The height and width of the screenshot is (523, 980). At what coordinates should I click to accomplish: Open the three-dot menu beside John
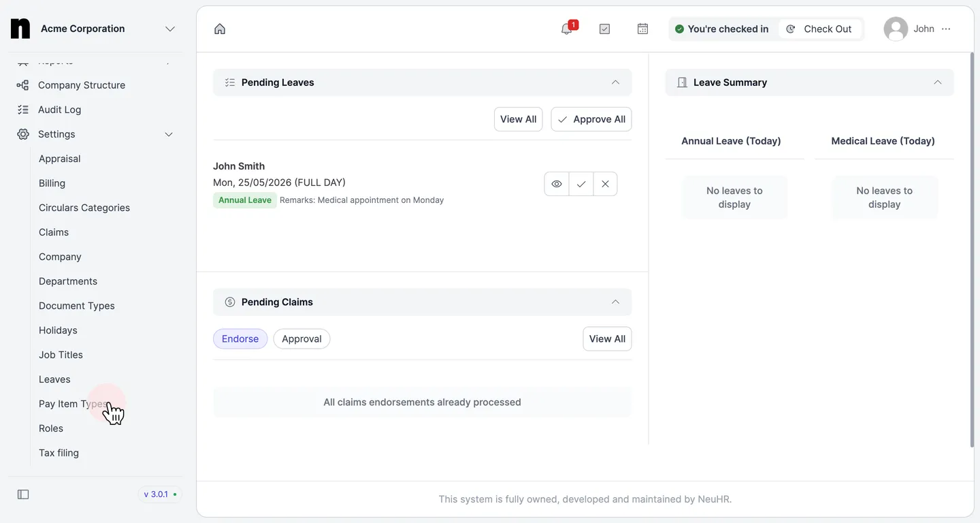946,29
